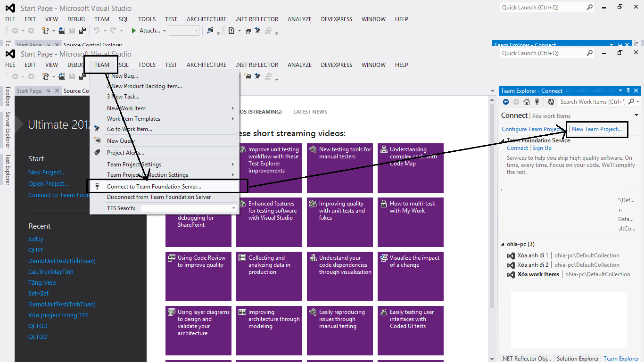644x362 pixels.
Task: Click the Sign Up link
Action: click(x=542, y=148)
